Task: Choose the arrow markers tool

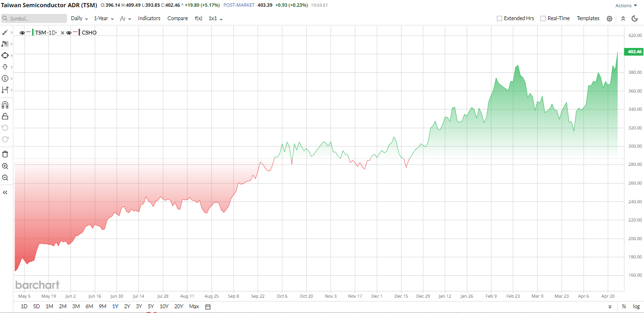Action: click(x=5, y=67)
